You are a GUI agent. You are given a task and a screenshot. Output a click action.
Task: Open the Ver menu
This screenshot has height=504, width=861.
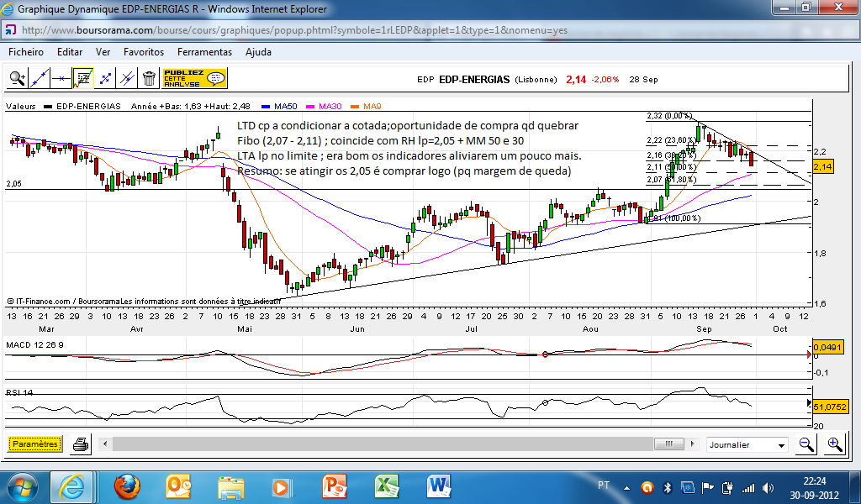103,52
